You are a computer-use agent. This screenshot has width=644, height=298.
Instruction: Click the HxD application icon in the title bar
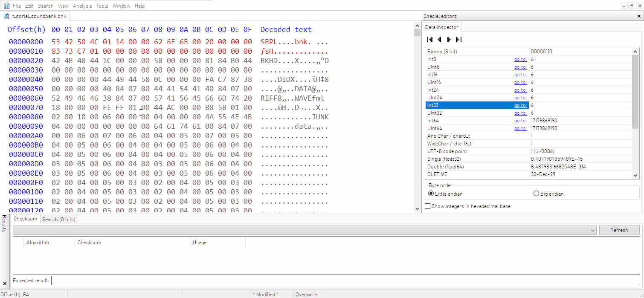[6, 6]
